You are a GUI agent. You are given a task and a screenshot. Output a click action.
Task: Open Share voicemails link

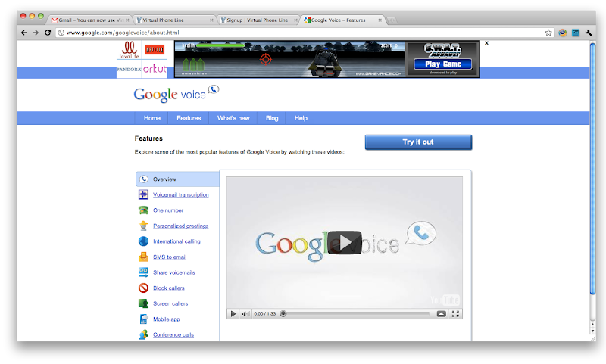[174, 272]
